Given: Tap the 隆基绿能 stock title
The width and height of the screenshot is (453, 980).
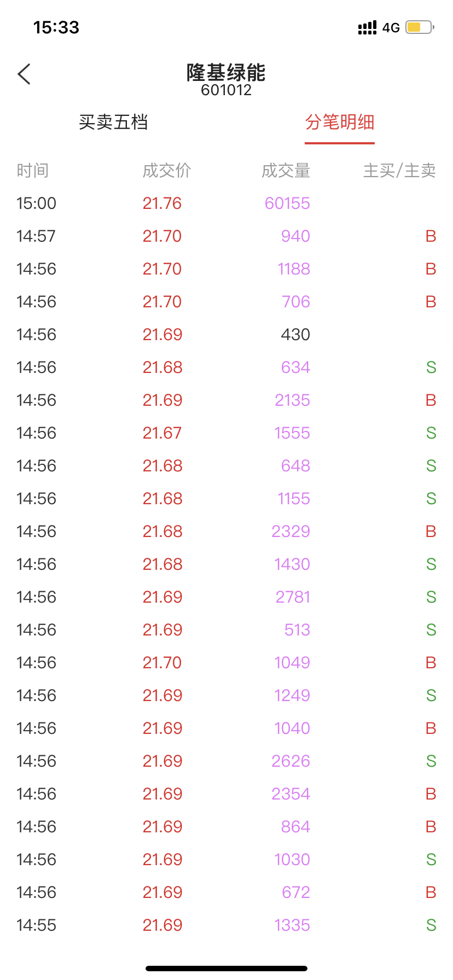Looking at the screenshot, I should 226,72.
